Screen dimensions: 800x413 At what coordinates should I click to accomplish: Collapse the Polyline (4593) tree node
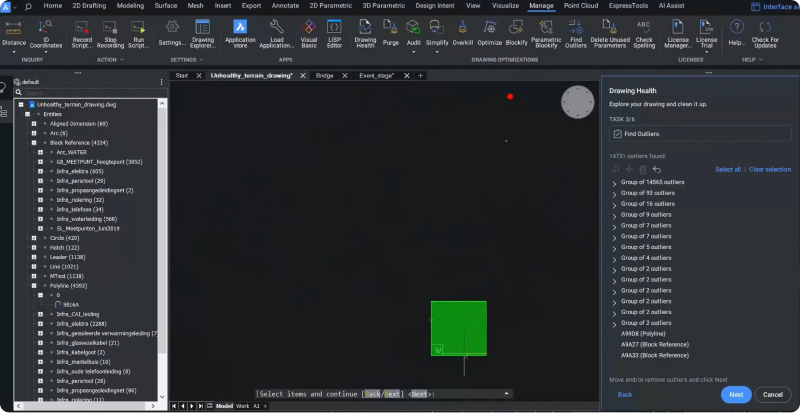click(34, 286)
